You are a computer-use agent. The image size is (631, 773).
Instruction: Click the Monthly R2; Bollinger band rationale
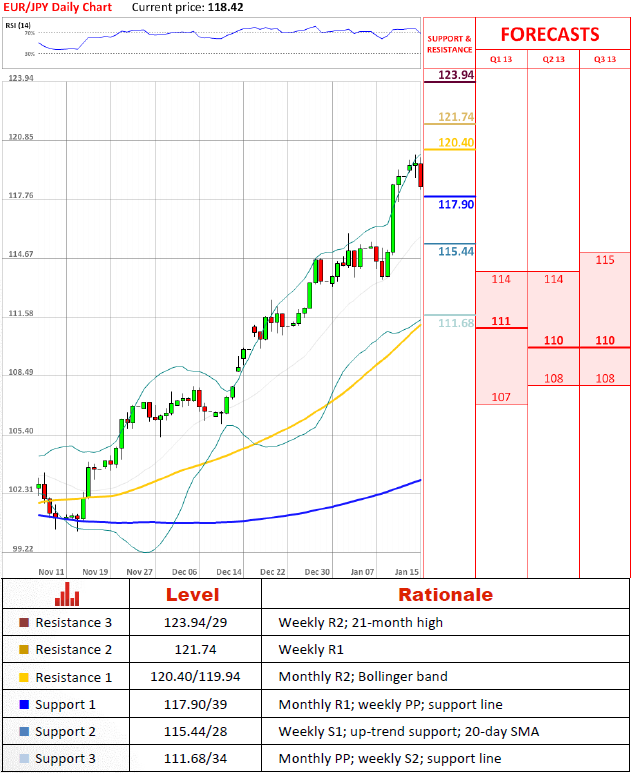(363, 677)
